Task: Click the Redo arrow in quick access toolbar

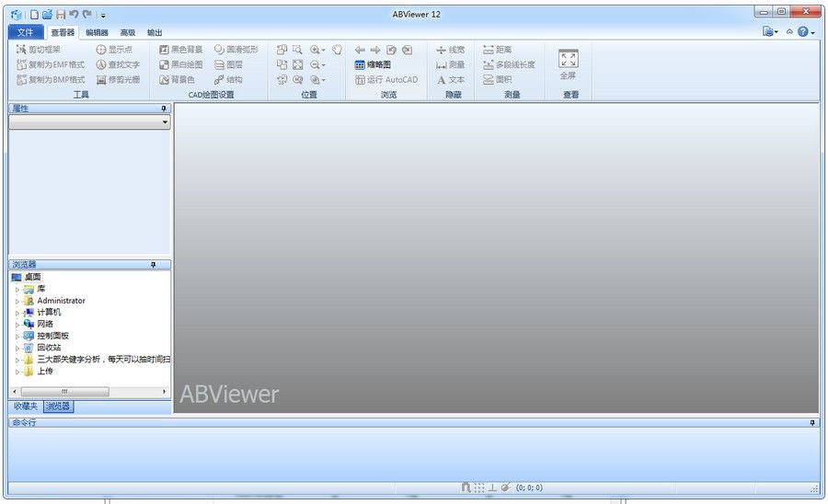Action: (87, 15)
